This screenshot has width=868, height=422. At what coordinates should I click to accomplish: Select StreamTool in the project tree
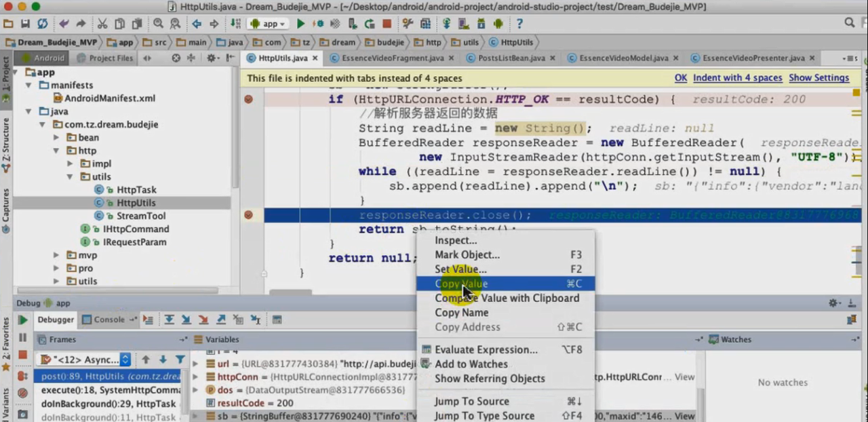[141, 216]
